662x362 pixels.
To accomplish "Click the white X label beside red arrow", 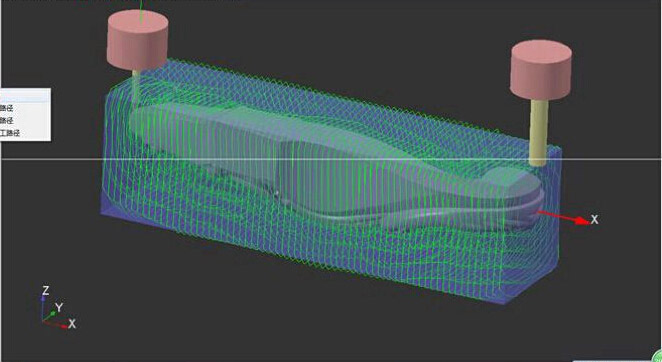I will [x=594, y=220].
